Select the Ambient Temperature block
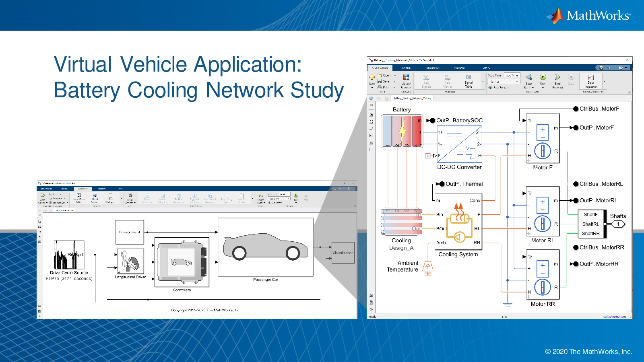 [427, 268]
